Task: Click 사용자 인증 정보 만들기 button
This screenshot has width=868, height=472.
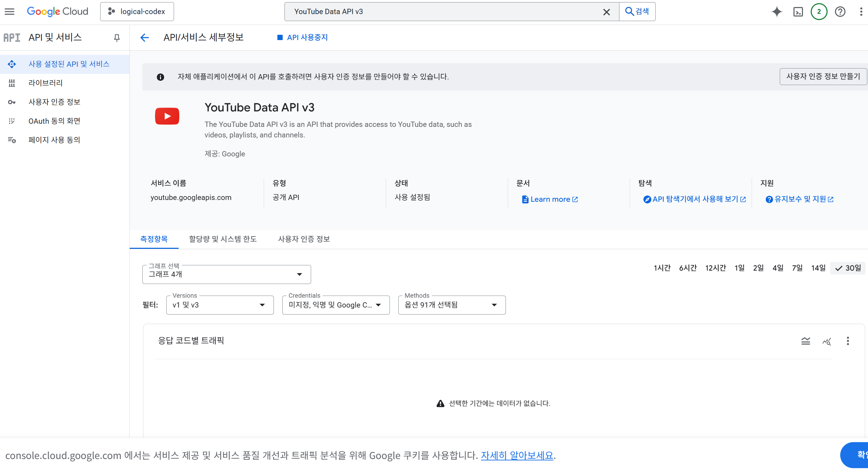Action: click(823, 77)
